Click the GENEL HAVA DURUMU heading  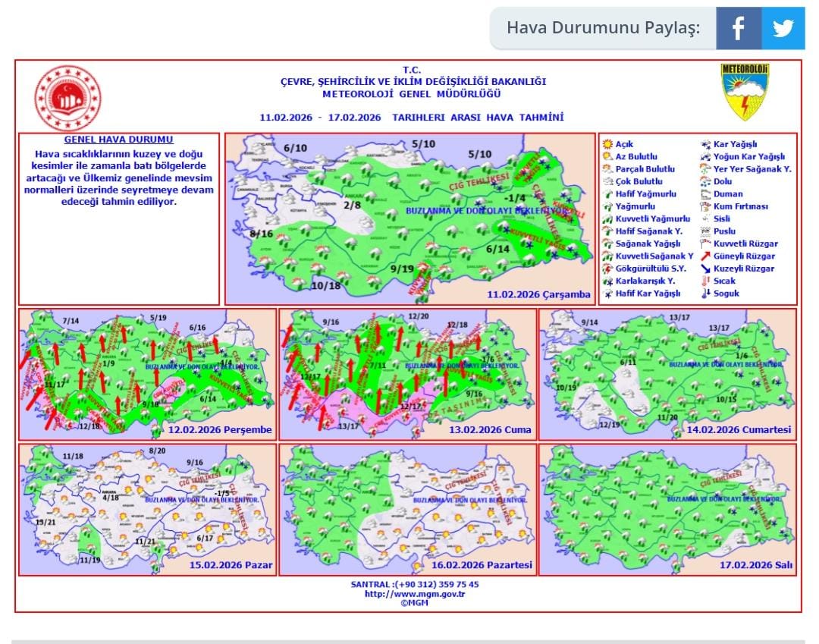pyautogui.click(x=118, y=140)
